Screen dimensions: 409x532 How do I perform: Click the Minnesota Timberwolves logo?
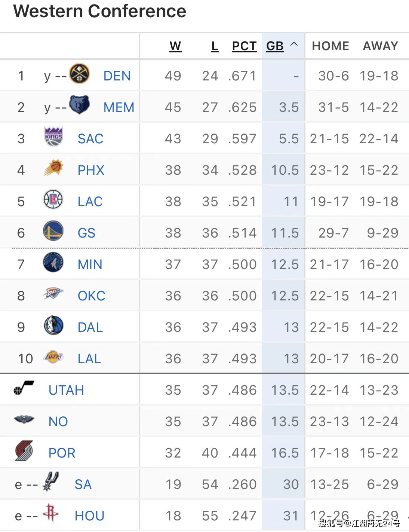(x=53, y=262)
